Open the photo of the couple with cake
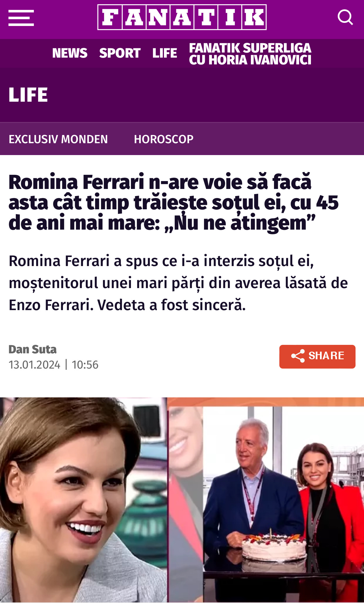 pos(266,500)
